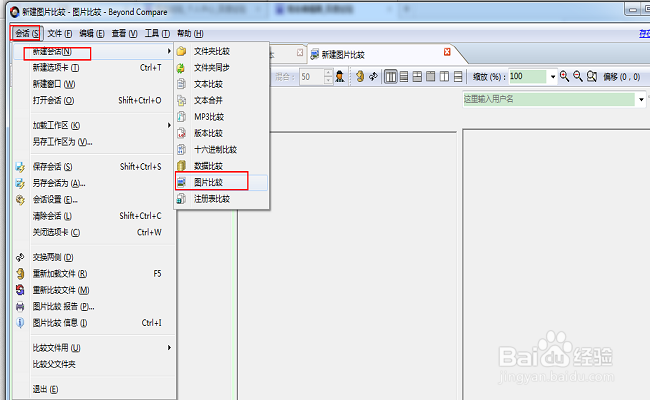The height and width of the screenshot is (400, 650).
Task: Select the two-column layout icon before the last
Action: (444, 76)
